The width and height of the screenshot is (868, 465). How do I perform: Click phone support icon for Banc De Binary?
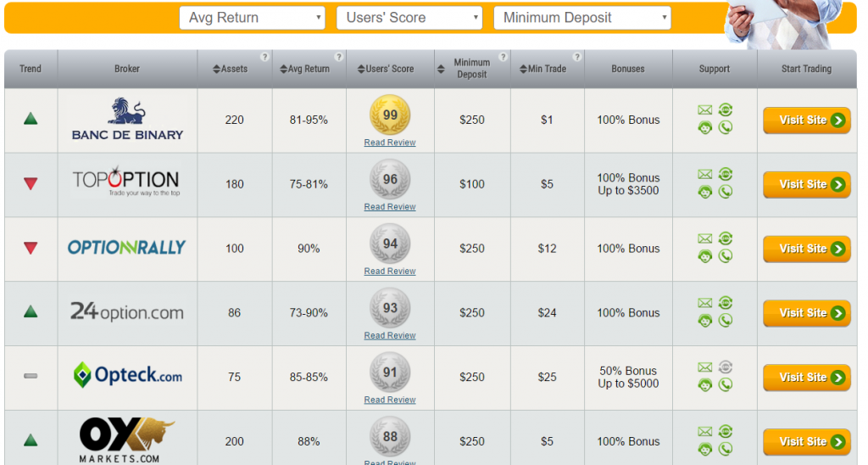tap(726, 127)
